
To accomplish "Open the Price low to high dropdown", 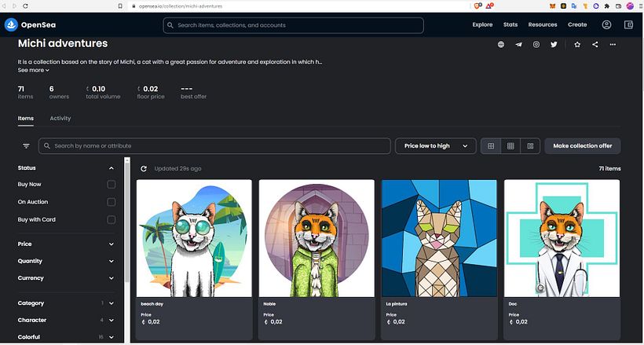I will click(x=435, y=146).
